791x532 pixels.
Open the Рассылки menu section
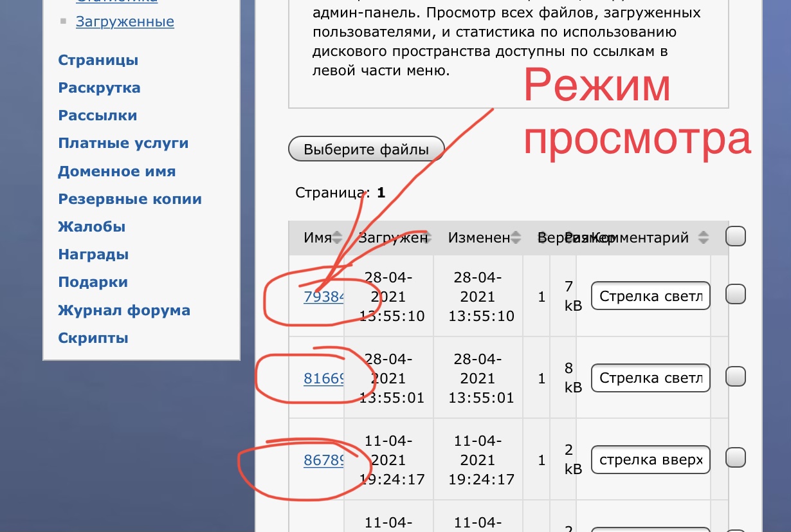pos(98,116)
